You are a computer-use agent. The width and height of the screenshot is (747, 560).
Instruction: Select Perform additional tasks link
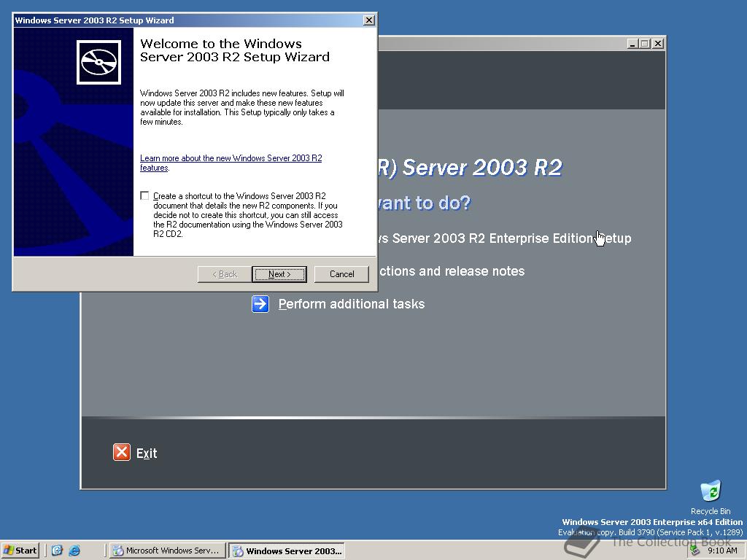(351, 304)
